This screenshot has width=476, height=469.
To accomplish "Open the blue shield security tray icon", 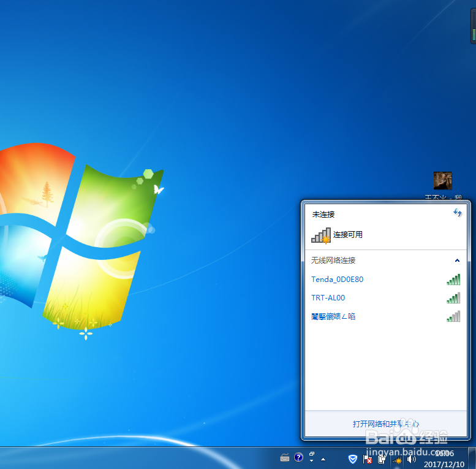I will click(x=352, y=459).
